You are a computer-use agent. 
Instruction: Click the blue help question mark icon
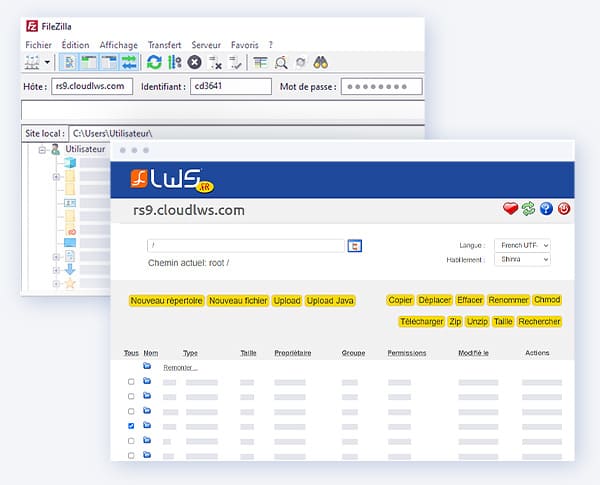[546, 209]
